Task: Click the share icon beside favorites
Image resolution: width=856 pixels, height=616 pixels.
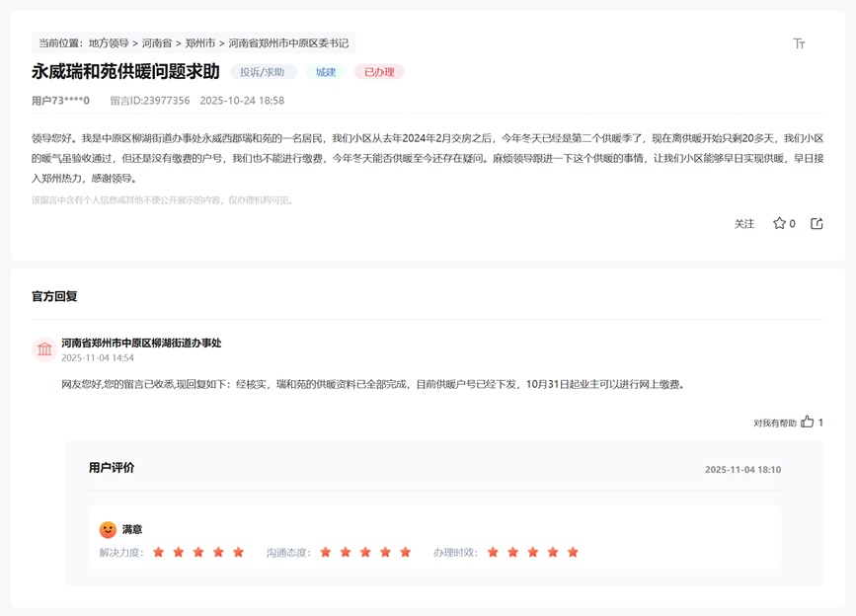Action: 817,224
